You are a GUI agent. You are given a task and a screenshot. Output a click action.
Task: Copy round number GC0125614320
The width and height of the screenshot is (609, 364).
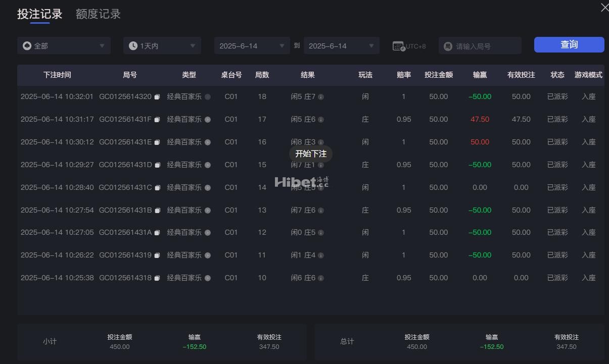click(x=157, y=97)
